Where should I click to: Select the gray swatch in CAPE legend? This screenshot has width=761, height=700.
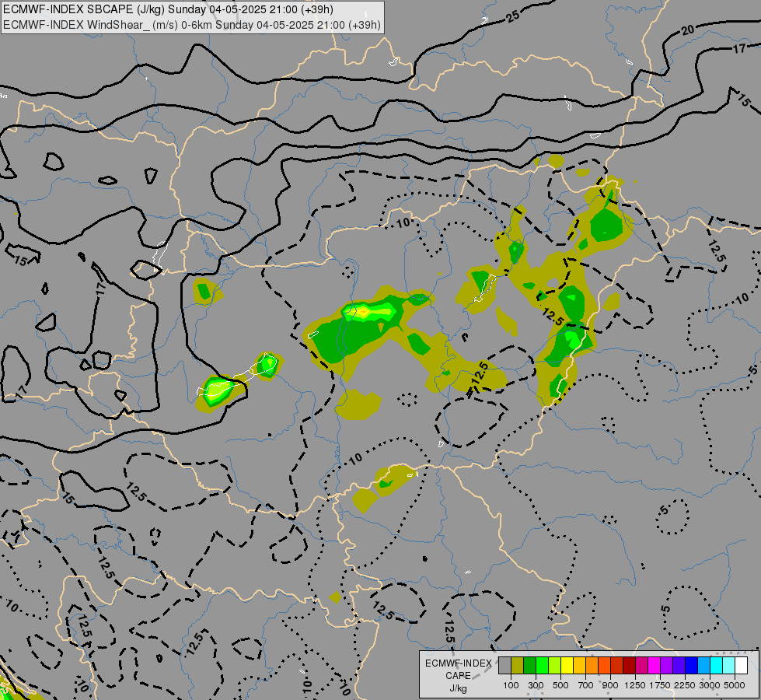504,666
